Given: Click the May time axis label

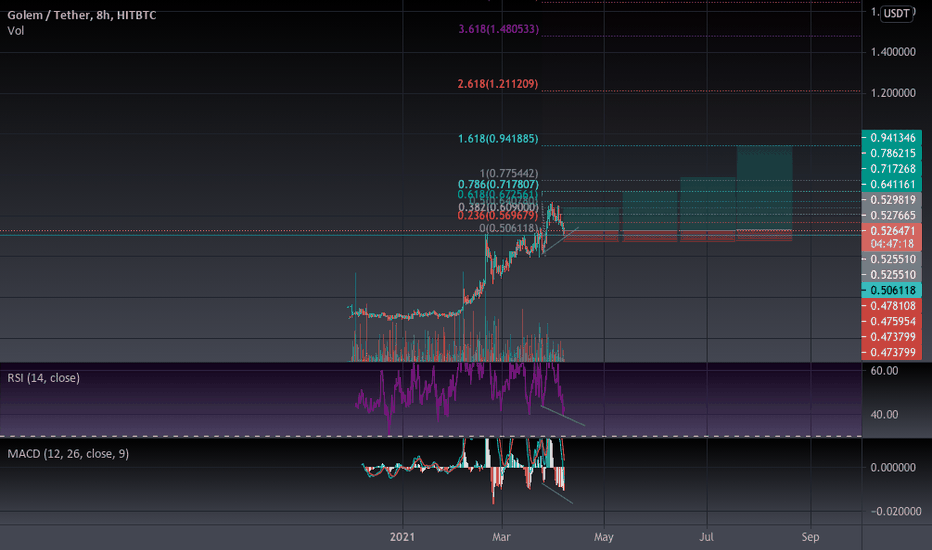Looking at the screenshot, I should tap(603, 537).
